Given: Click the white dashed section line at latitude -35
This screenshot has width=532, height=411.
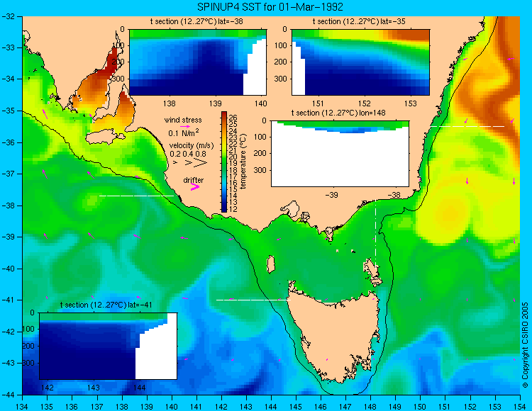Looking at the screenshot, I should coord(467,126).
